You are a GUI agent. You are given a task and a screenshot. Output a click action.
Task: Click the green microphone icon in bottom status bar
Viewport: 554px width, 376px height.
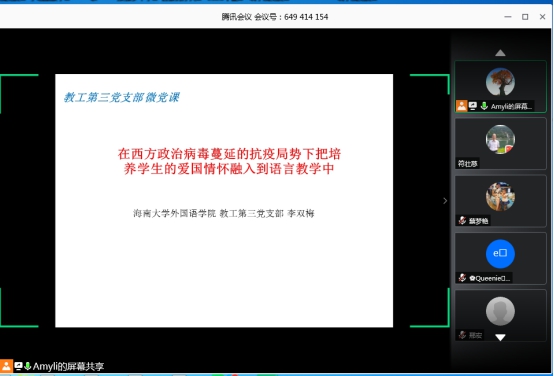pos(27,366)
